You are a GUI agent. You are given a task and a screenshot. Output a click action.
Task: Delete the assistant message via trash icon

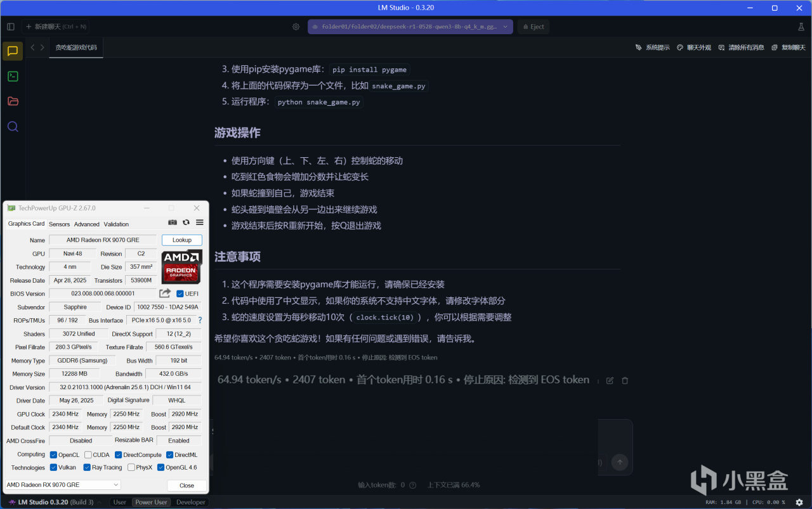point(625,380)
